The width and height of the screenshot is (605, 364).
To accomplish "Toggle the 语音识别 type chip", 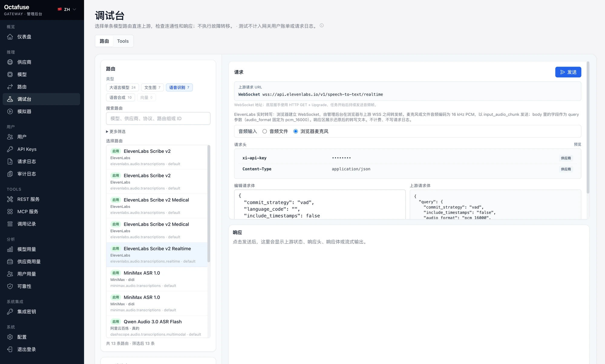I will [x=179, y=87].
